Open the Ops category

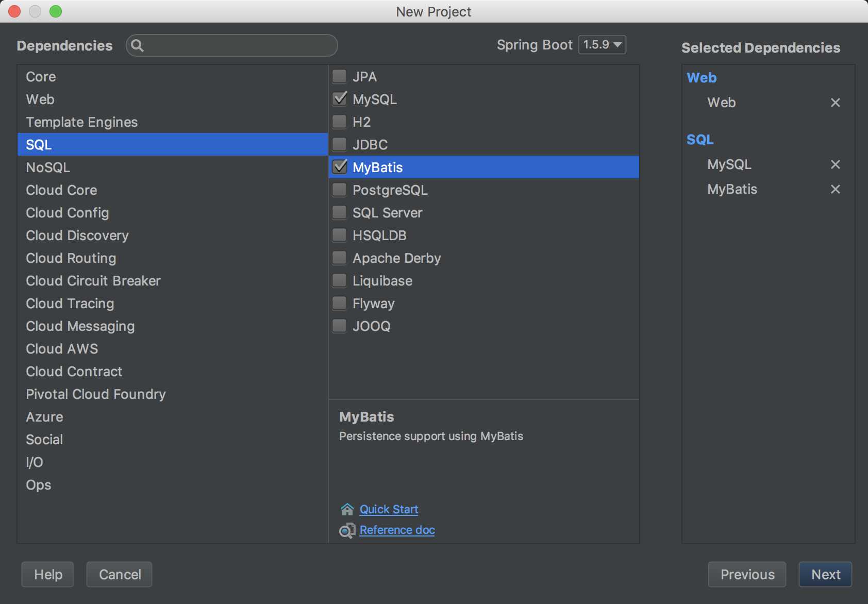(x=173, y=484)
